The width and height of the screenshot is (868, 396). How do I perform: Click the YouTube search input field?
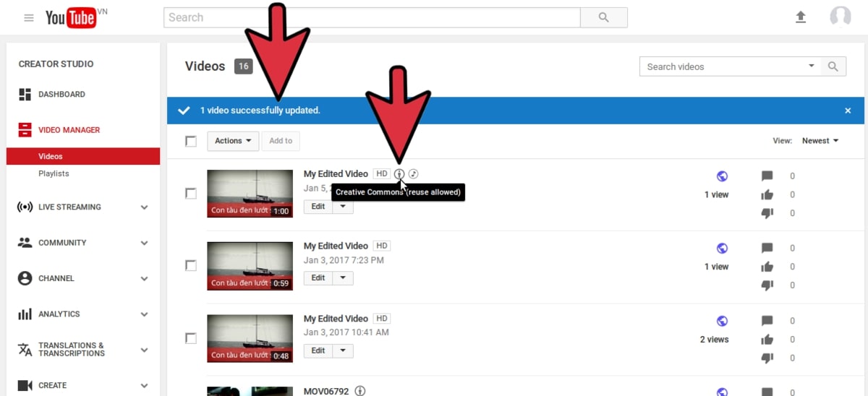372,17
